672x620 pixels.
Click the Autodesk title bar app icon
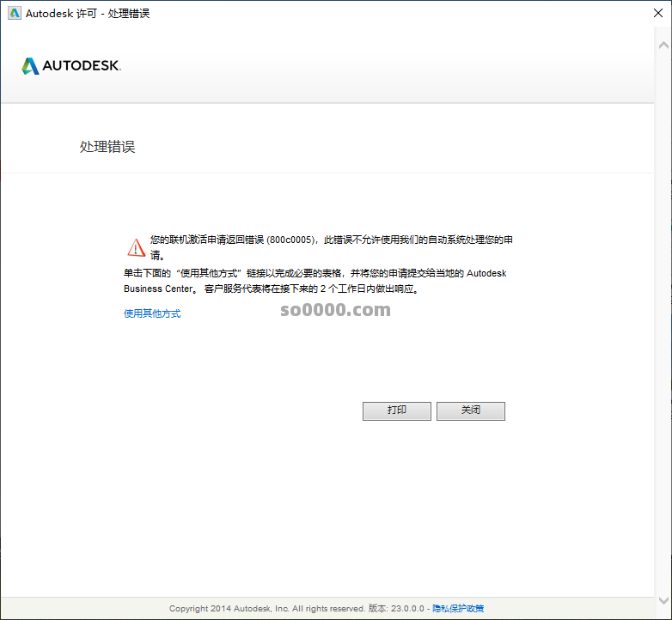tap(14, 13)
